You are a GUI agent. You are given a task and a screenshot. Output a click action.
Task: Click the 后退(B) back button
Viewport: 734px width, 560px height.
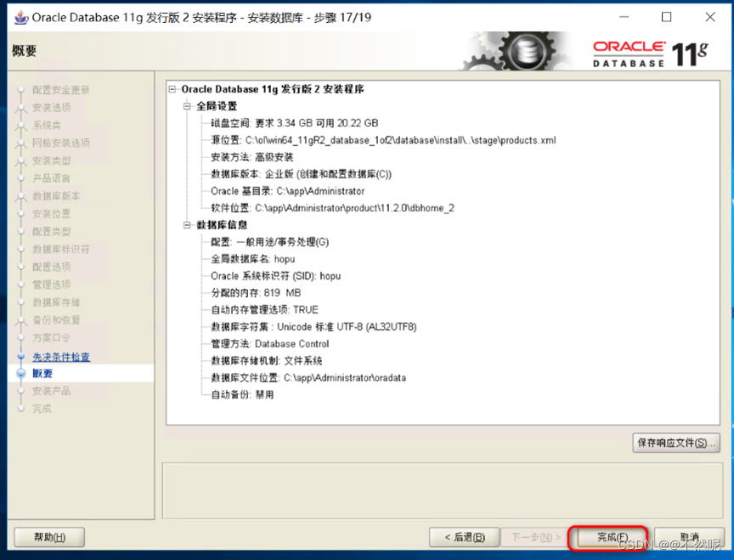[x=464, y=537]
